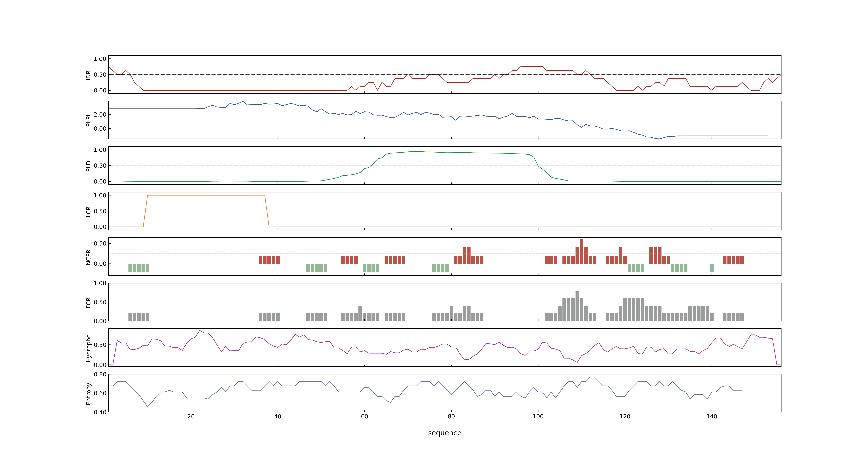Click the 0.50 tick of the PLD panel

(x=100, y=166)
